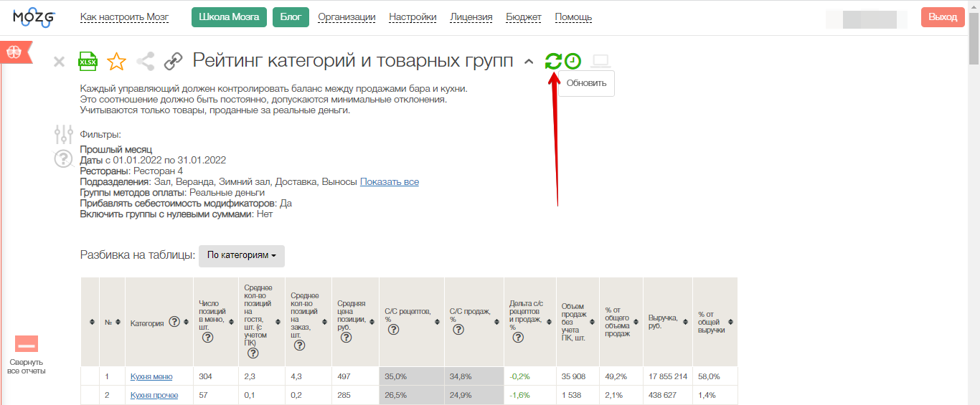Collapse all reports via 'Свернуть все отчеты'
Viewport: 980px width, 405px height.
27,356
